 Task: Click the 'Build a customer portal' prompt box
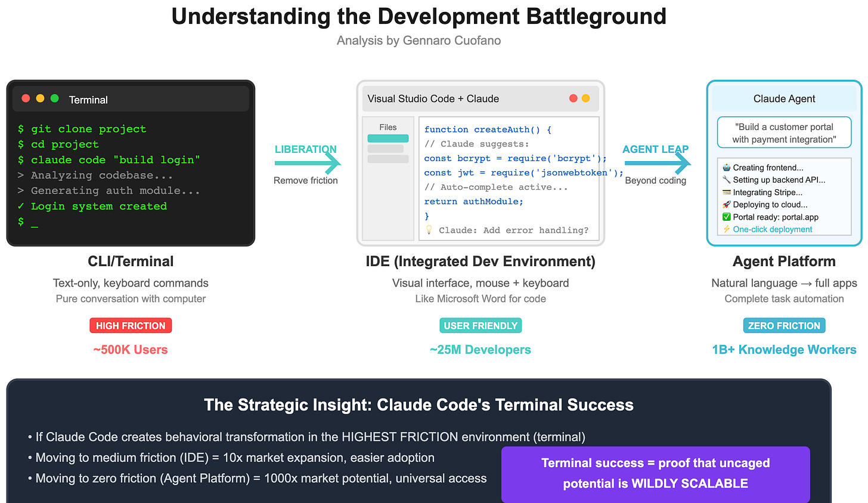tap(784, 132)
